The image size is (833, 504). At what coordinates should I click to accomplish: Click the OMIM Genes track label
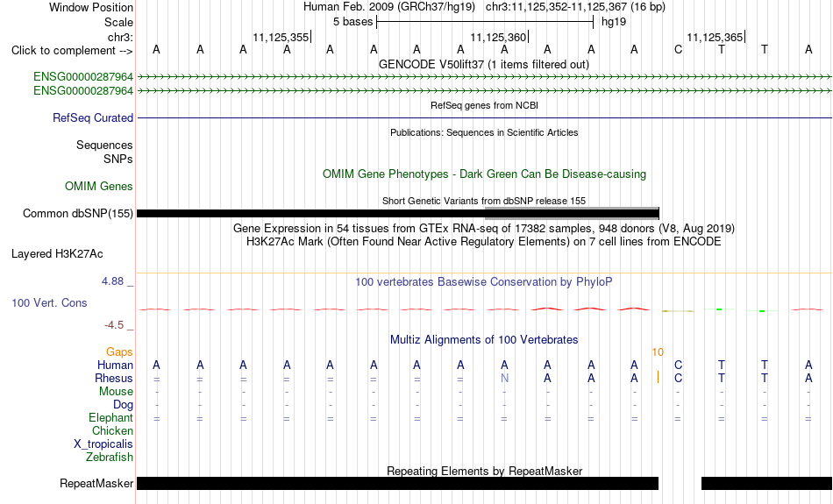[x=99, y=187]
